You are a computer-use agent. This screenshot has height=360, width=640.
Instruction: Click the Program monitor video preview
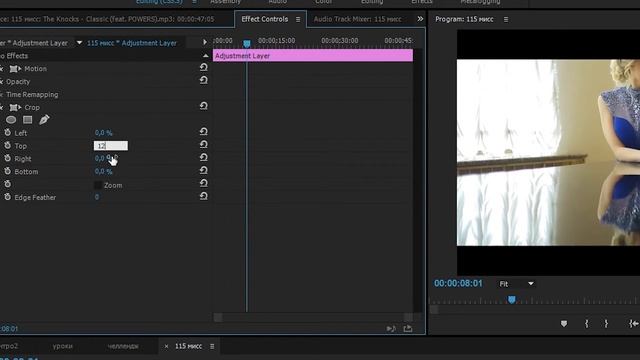point(548,153)
